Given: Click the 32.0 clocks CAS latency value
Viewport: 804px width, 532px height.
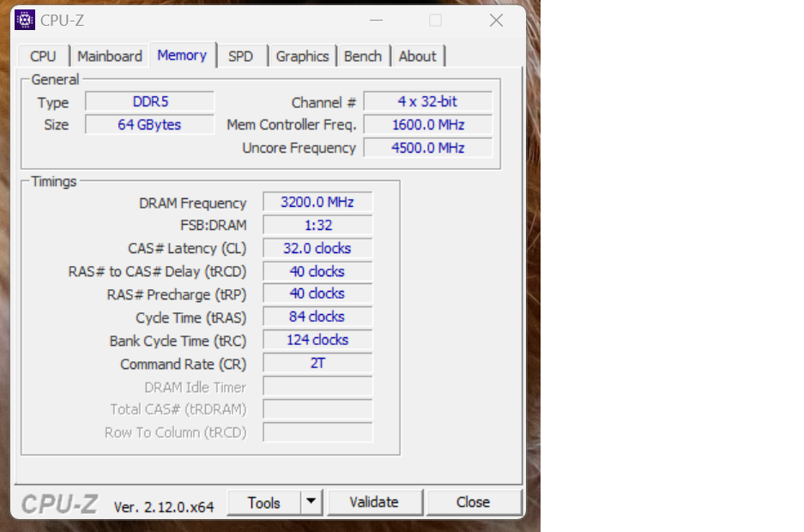Looking at the screenshot, I should (x=317, y=248).
